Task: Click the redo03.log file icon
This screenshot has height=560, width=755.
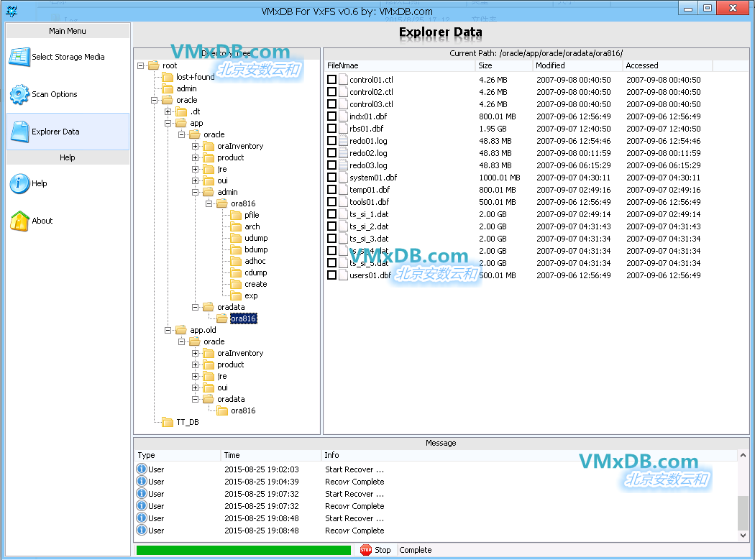Action: pos(343,165)
